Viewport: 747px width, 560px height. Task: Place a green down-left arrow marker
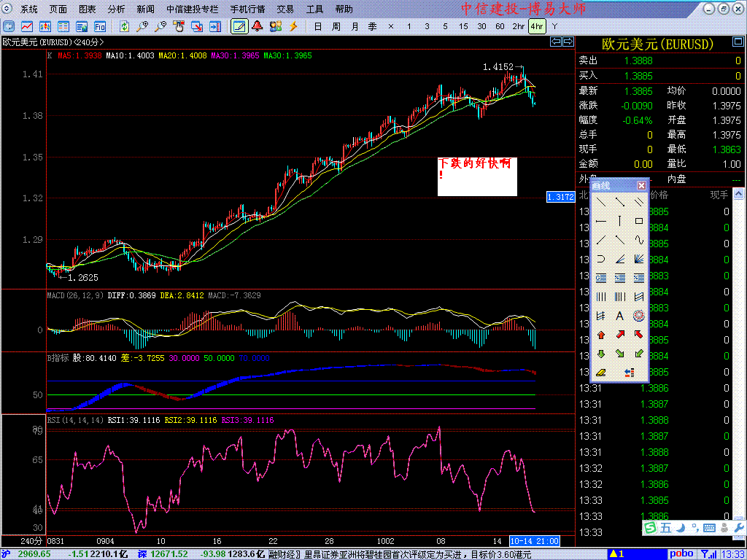click(639, 354)
